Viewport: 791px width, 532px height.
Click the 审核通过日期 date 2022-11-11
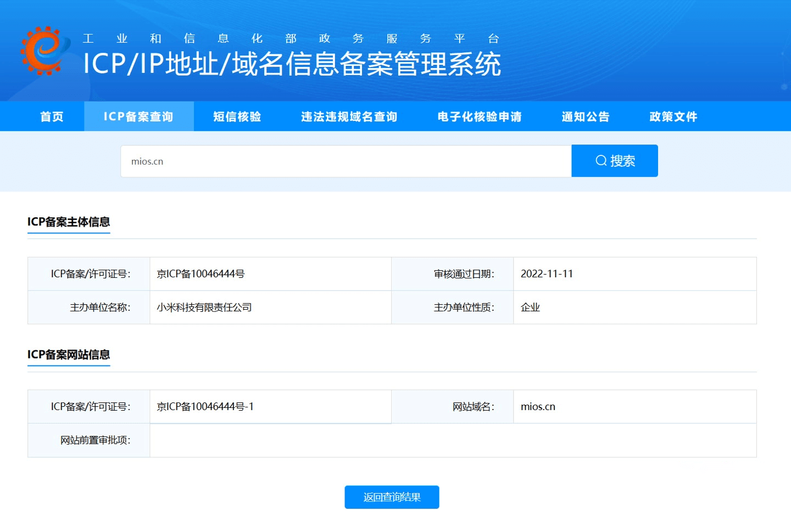[x=546, y=273]
